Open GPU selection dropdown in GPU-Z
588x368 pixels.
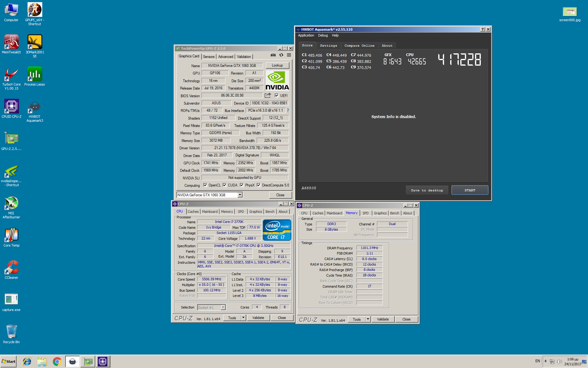240,195
